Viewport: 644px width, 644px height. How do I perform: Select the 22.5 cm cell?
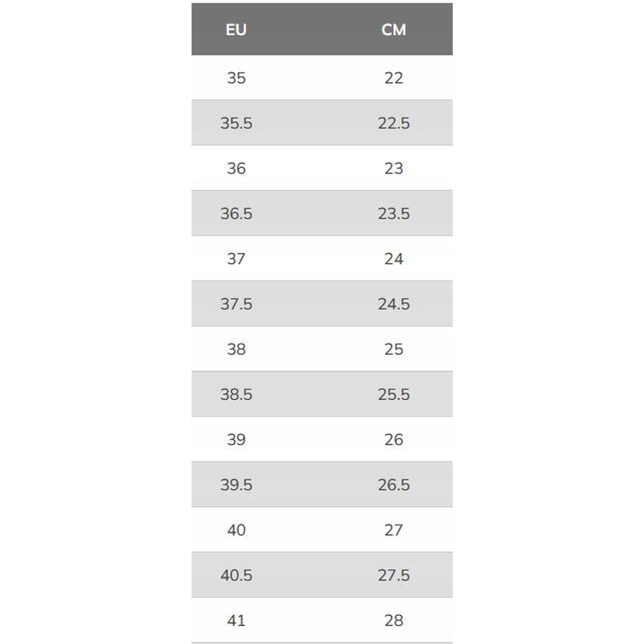tap(394, 123)
